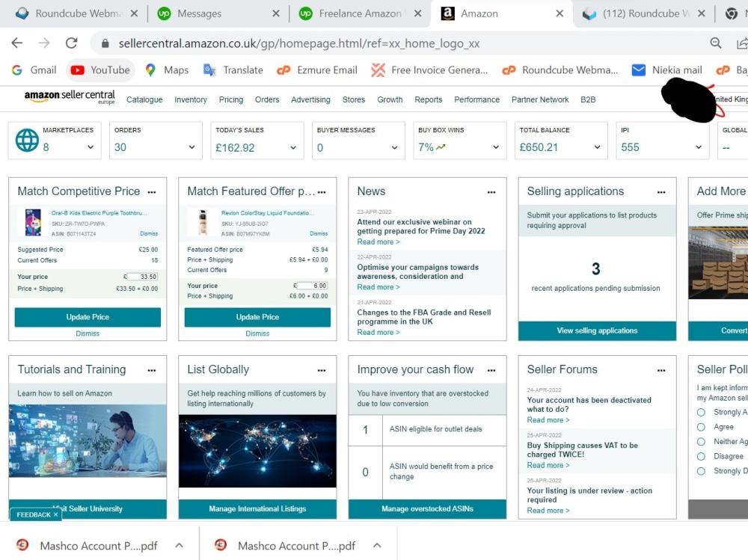
Task: Open the Free Invoice Generator bookmark
Action: (x=429, y=70)
